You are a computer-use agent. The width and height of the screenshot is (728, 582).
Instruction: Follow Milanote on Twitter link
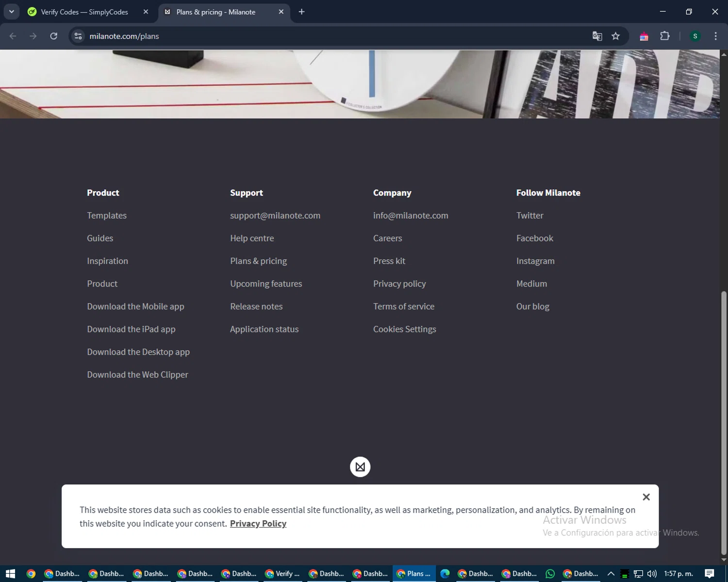click(530, 215)
